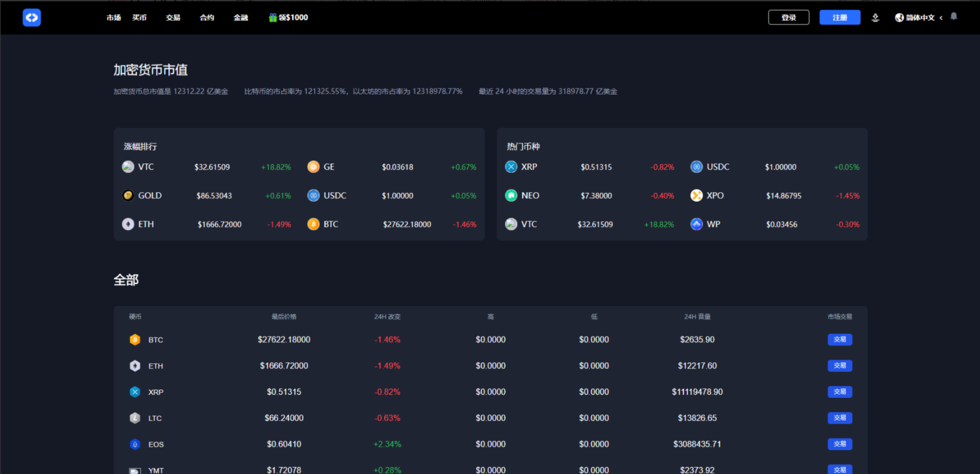Screen dimensions: 980x474
Task: Open the 合约 menu item
Action: click(x=207, y=18)
